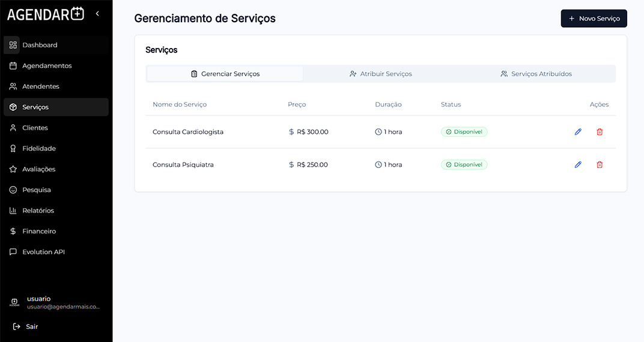Viewport: 644px width, 342px height.
Task: Click the usuario@agendarmais email text
Action: (63, 307)
